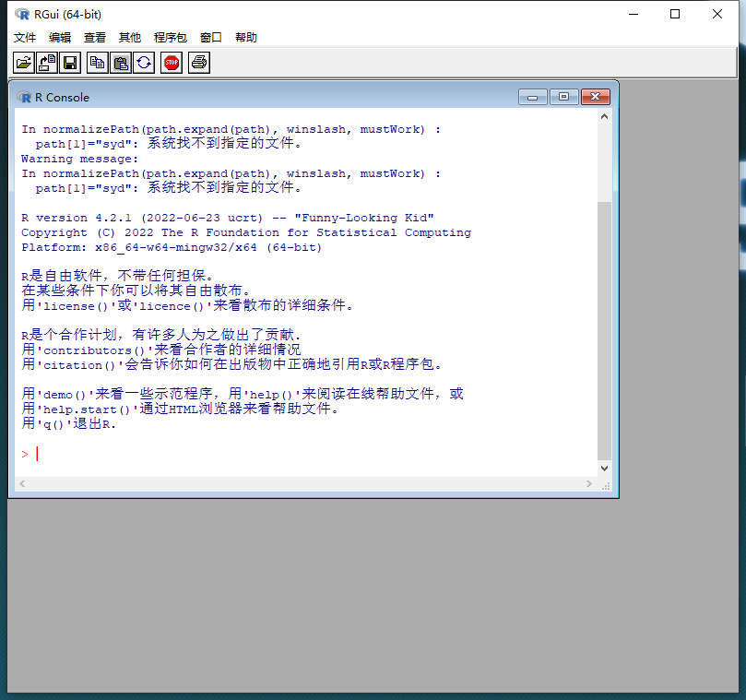
Task: Click the console command prompt input line
Action: [307, 454]
